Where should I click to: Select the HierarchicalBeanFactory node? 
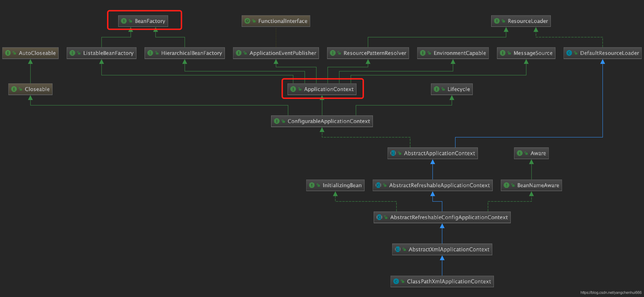pyautogui.click(x=191, y=53)
